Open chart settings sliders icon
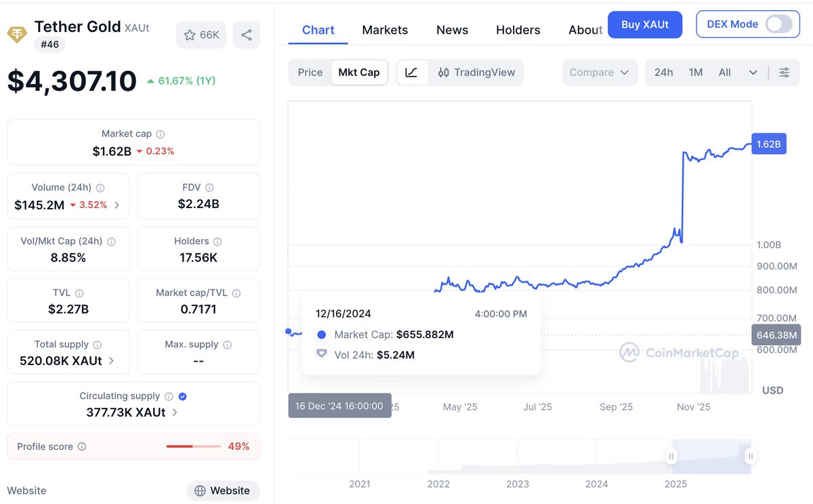 click(785, 72)
